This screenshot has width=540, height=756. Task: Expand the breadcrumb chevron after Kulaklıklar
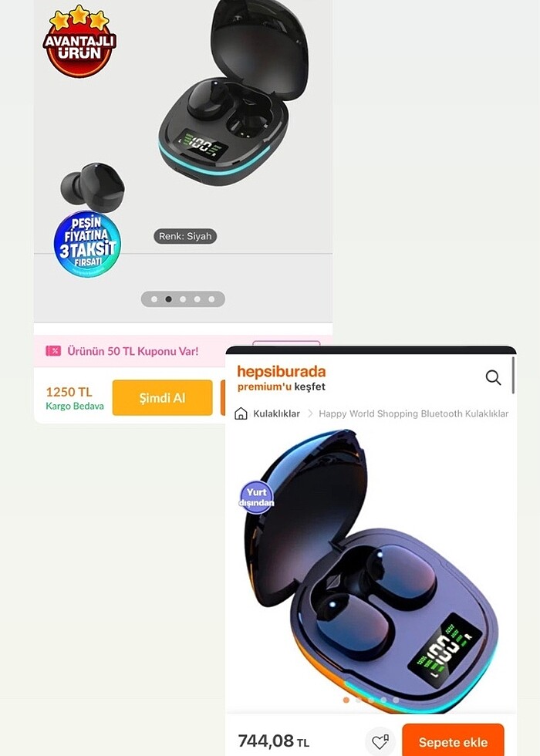point(310,413)
